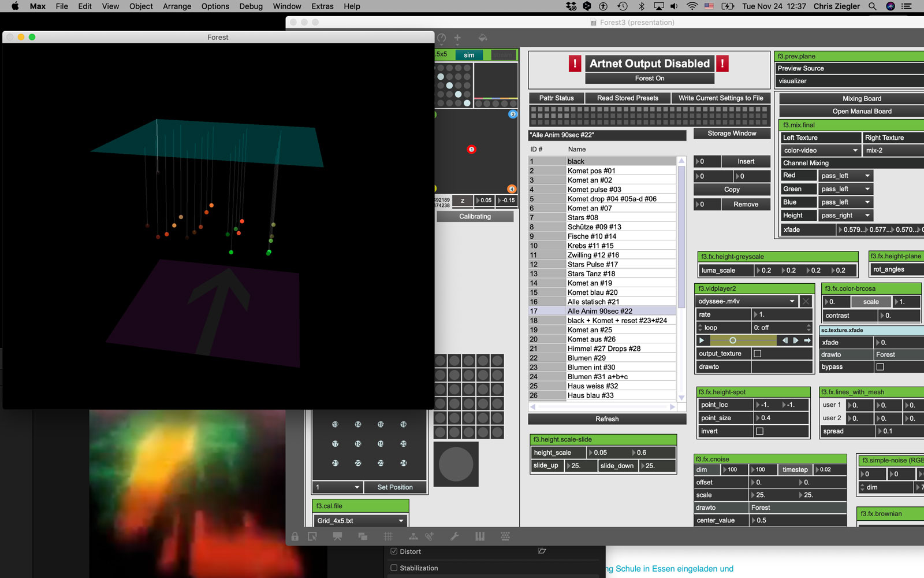Click the grid icon in bottom toolbar
Viewport: 924px width, 578px height.
click(388, 536)
